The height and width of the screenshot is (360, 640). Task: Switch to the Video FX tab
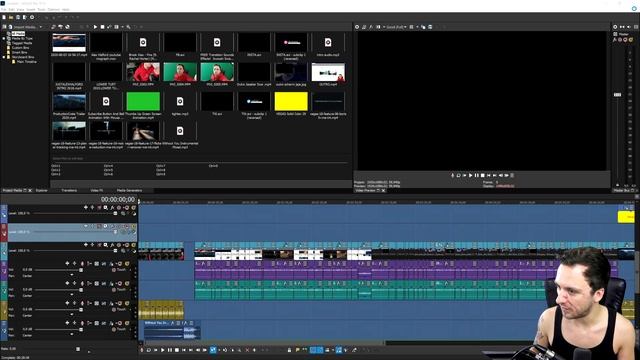tap(97, 191)
